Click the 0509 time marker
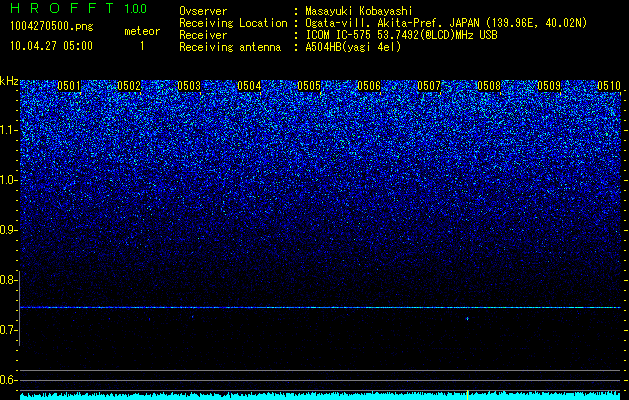 point(549,86)
